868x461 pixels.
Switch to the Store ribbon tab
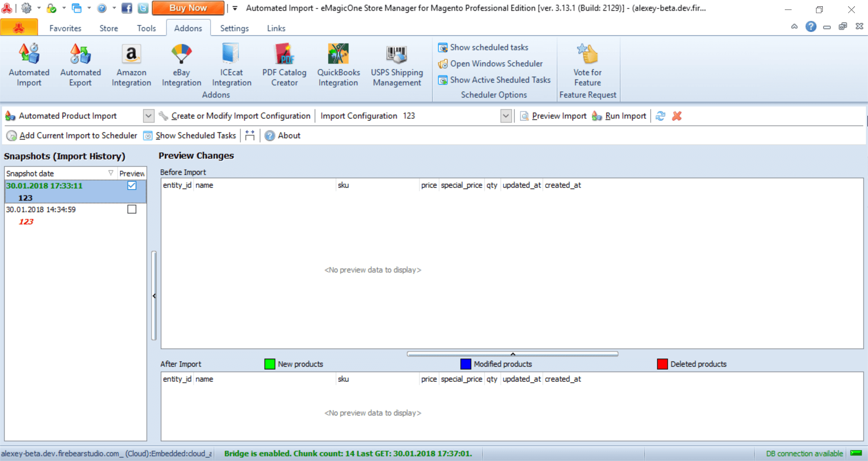click(108, 28)
